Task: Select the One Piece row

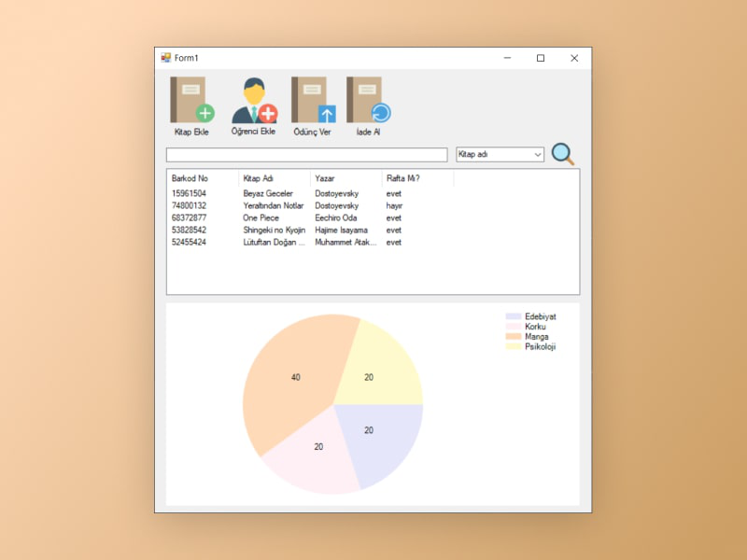Action: click(x=261, y=217)
